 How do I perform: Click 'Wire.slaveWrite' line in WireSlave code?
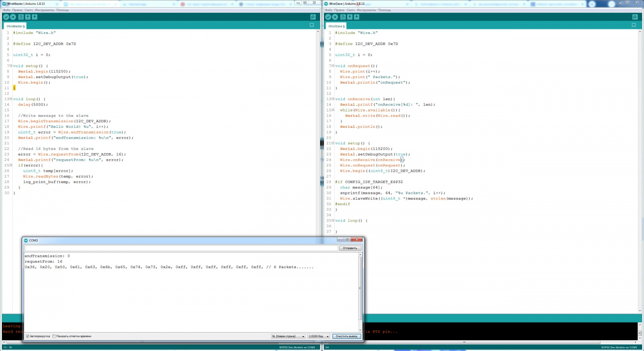pos(407,199)
